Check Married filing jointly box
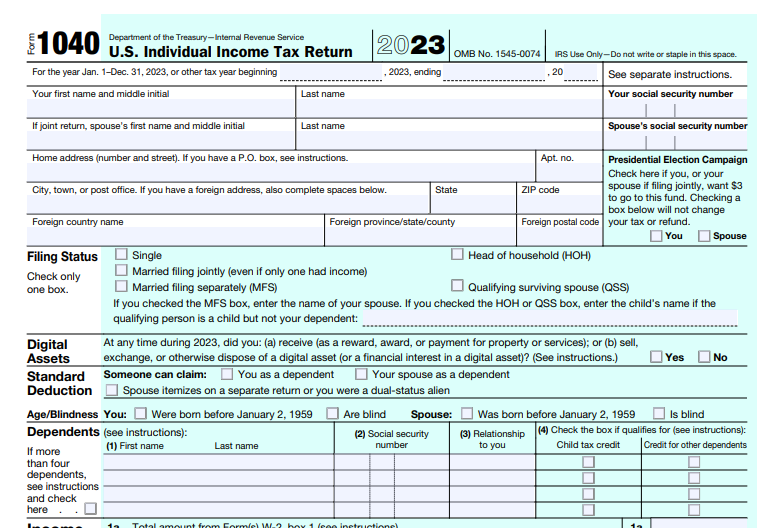The image size is (765, 528). [121, 270]
